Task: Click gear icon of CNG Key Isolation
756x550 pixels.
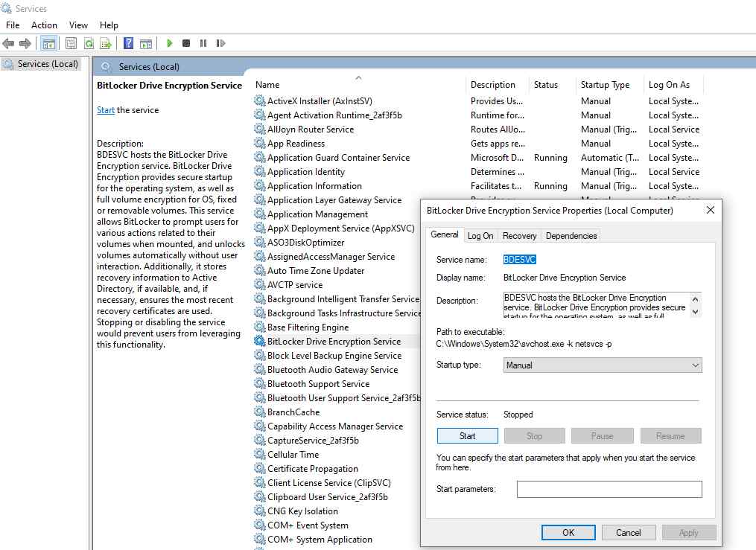Action: point(259,511)
